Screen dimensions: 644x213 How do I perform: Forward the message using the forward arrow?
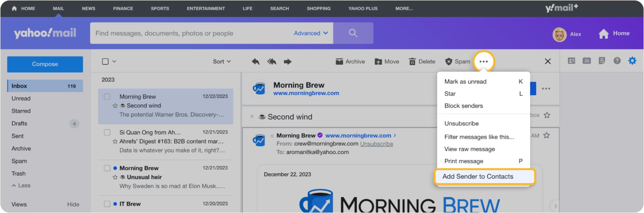point(287,62)
